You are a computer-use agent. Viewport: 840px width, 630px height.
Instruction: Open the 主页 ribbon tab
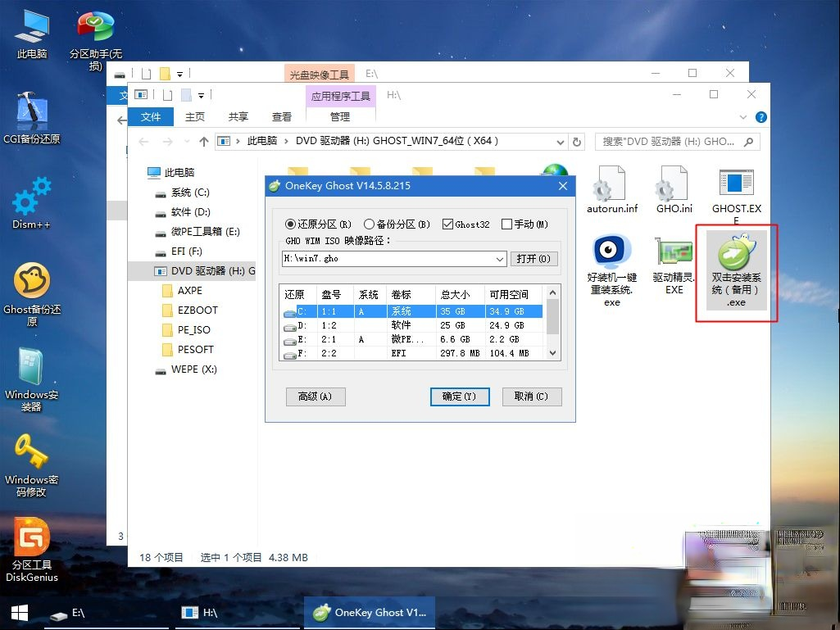coord(194,117)
